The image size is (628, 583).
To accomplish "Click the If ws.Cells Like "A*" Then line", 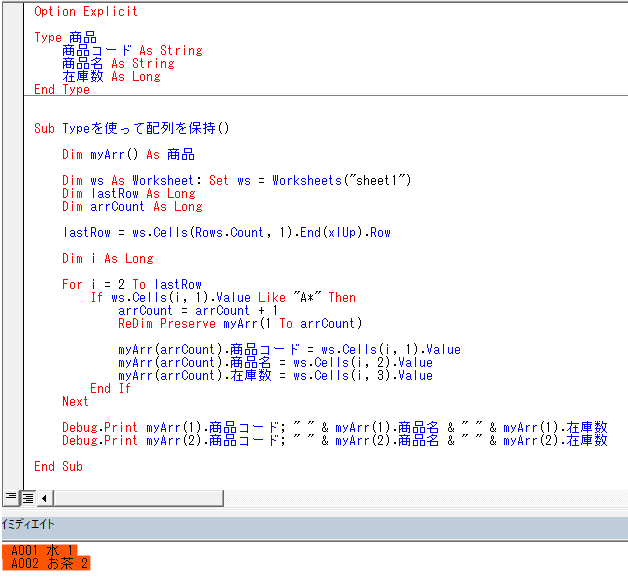I will (x=223, y=297).
